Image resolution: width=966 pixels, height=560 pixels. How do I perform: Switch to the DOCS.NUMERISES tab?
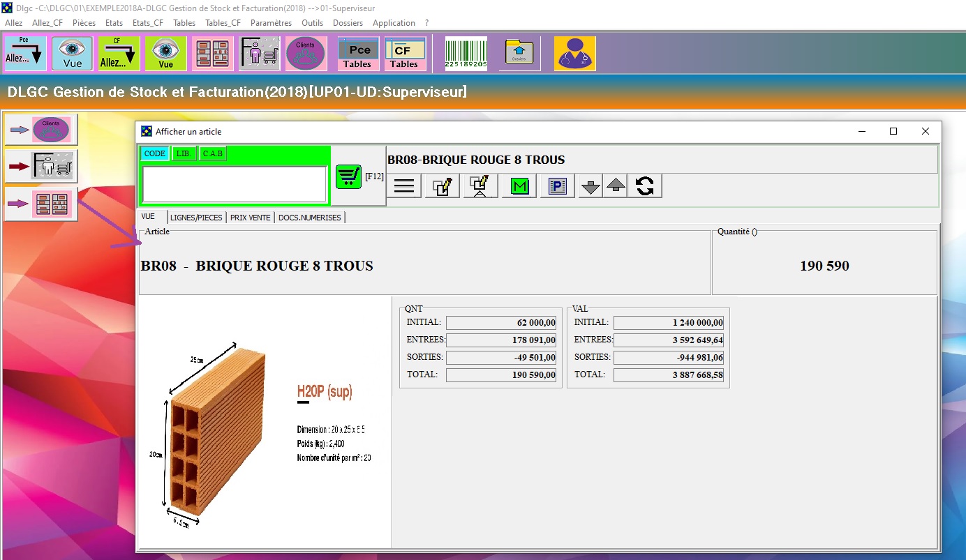310,218
